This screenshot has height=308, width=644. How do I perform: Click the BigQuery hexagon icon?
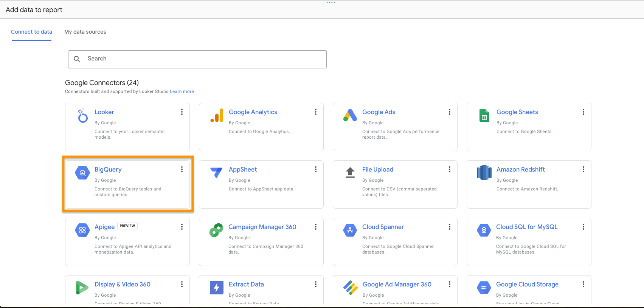pos(82,173)
